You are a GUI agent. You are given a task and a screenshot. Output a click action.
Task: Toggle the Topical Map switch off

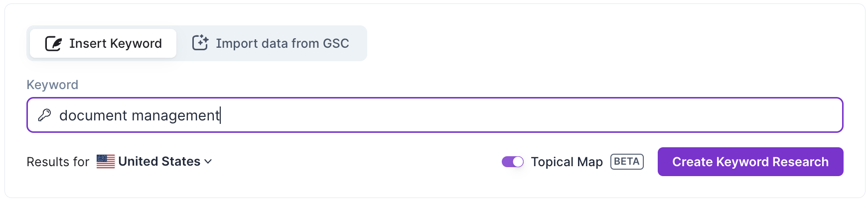[513, 162]
